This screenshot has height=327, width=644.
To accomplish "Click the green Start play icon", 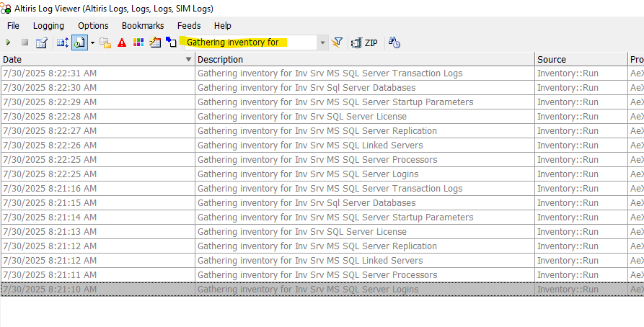I will [8, 42].
